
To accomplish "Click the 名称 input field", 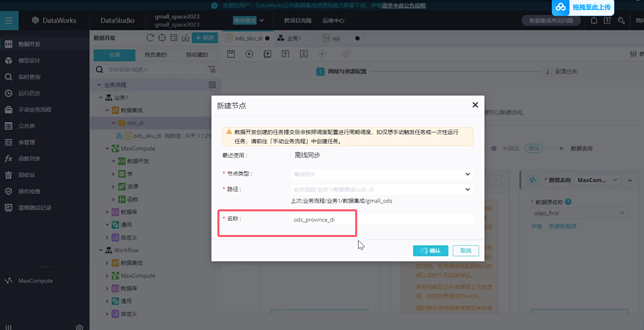I will point(381,220).
